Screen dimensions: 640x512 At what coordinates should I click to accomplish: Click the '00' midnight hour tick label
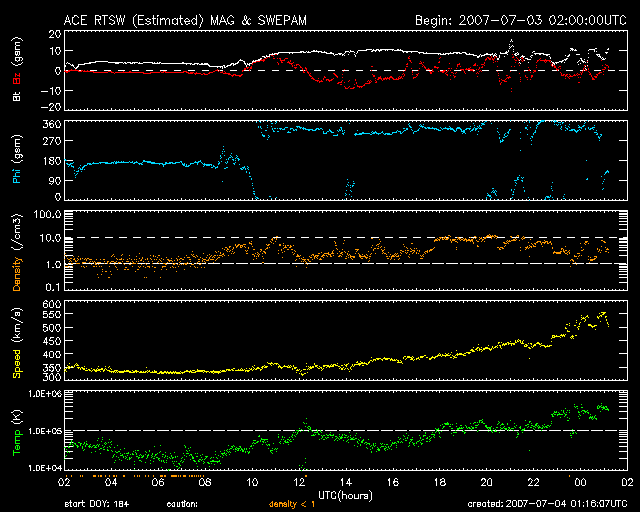pos(580,482)
